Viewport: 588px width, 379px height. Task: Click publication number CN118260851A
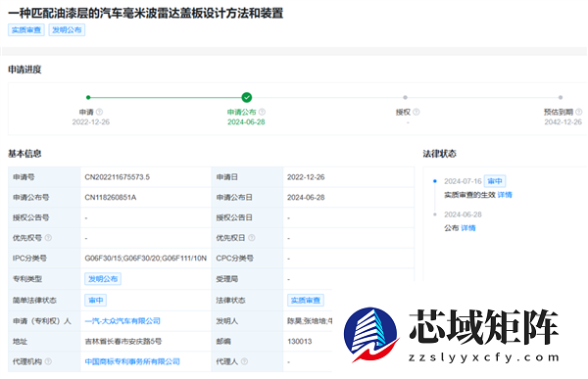click(x=111, y=197)
